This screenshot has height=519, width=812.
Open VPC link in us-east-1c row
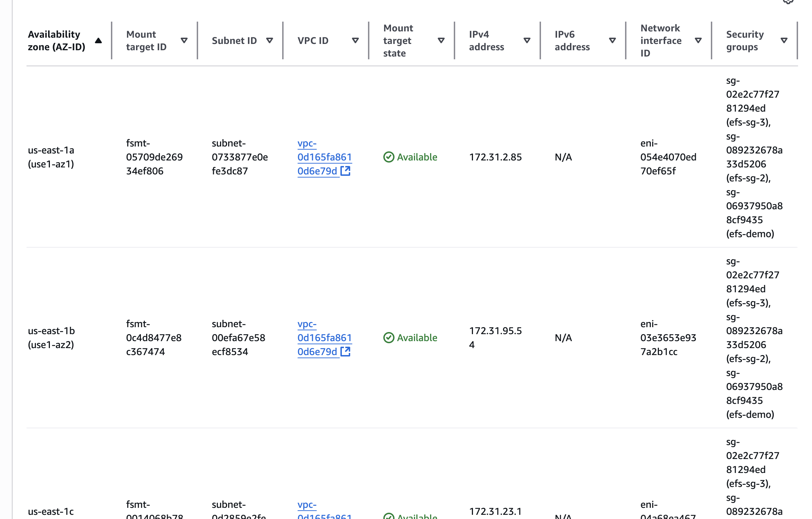pyautogui.click(x=307, y=505)
